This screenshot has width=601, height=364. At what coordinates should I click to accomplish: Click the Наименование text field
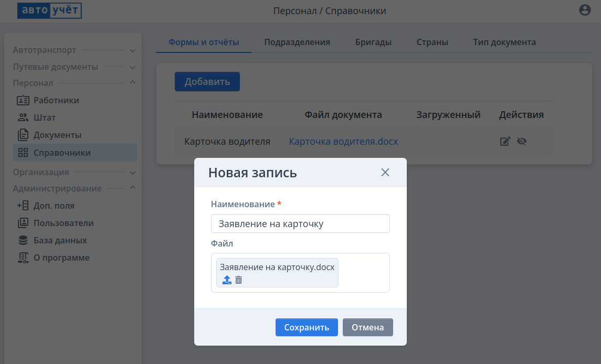(x=300, y=223)
